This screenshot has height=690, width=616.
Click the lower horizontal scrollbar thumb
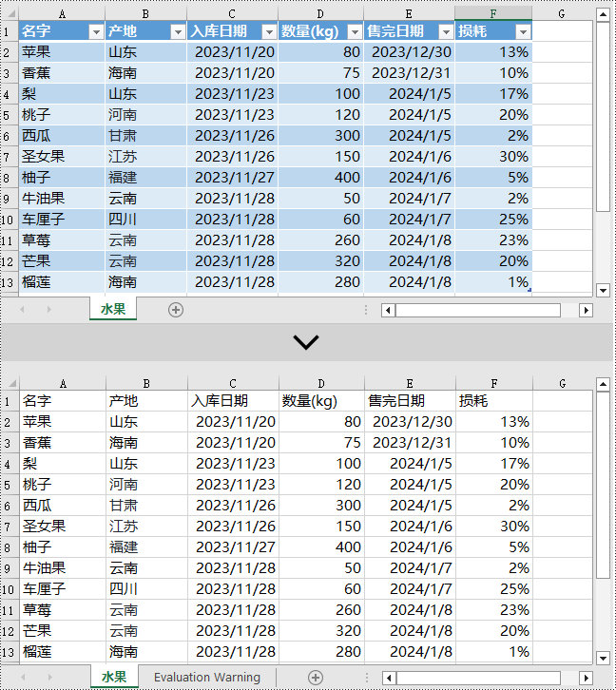coord(478,678)
